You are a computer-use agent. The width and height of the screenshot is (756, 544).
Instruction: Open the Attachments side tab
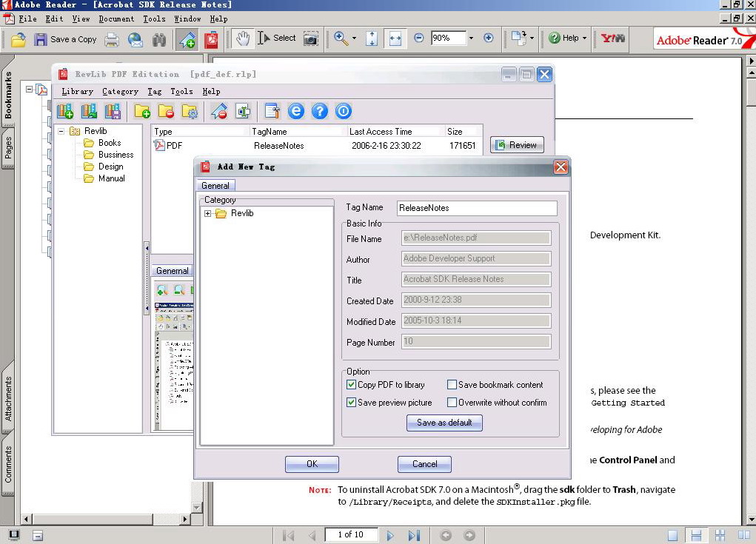coord(7,398)
